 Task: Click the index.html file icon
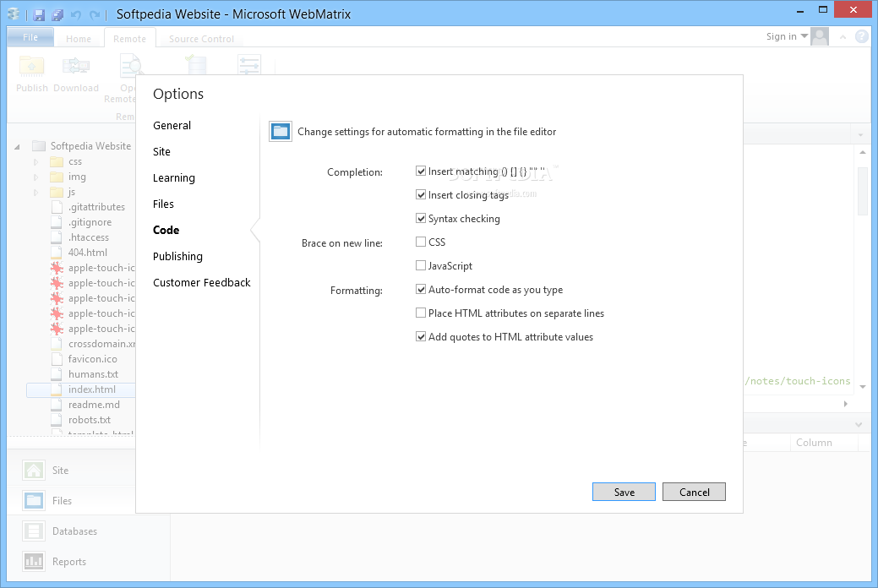57,389
